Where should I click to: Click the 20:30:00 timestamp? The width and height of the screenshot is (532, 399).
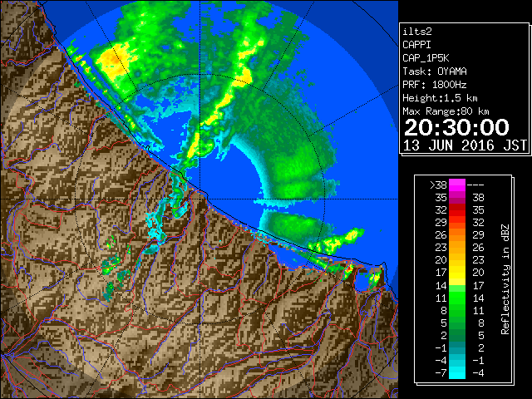(x=456, y=127)
